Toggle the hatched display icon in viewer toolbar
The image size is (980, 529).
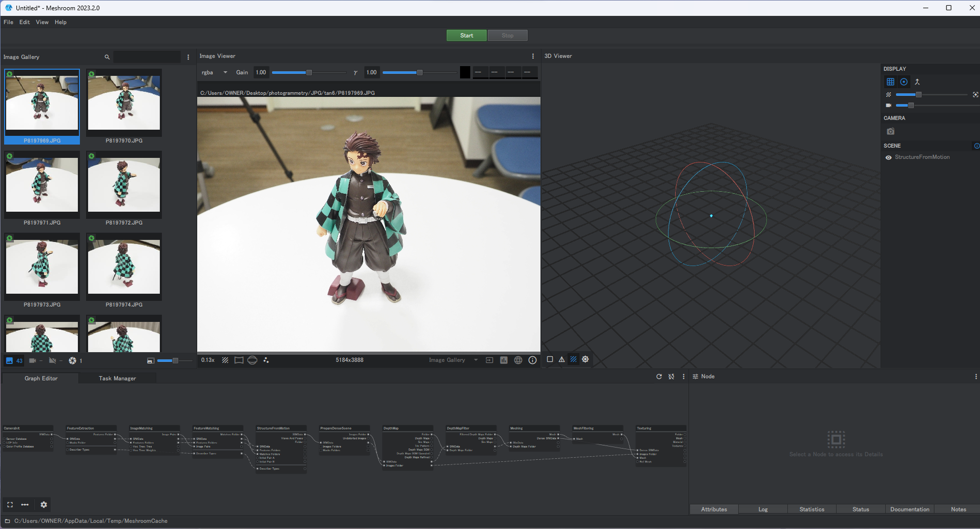click(225, 360)
